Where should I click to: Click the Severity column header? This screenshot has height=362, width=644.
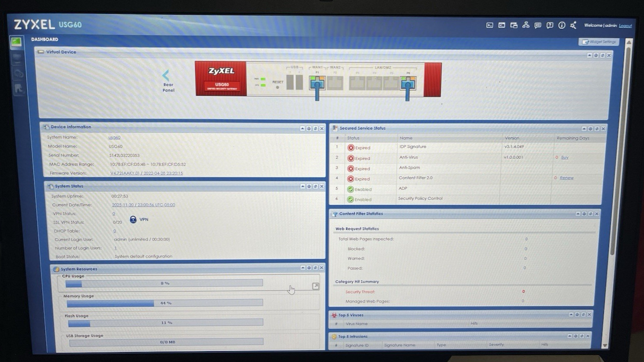496,345
